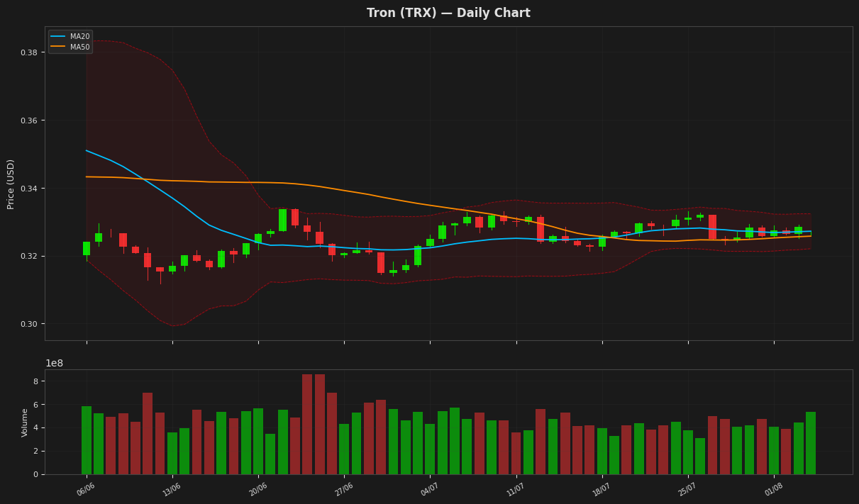Click the Price (USD) axis label
The width and height of the screenshot is (859, 504).
[x=11, y=184]
